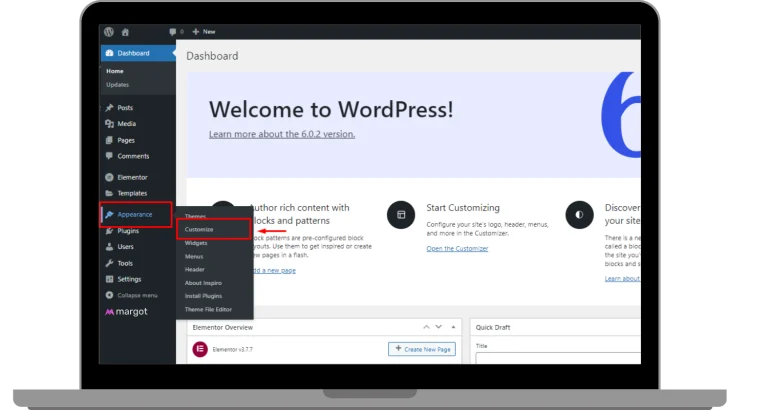Click the Plugins icon in sidebar
The height and width of the screenshot is (410, 768).
(109, 231)
